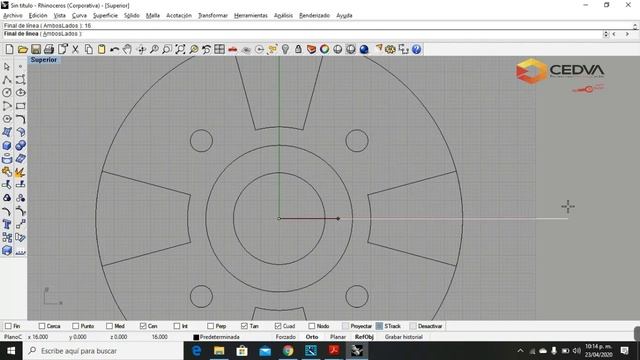Enable the Cerca object snap checkbox
This screenshot has width=640, height=360.
(42, 326)
